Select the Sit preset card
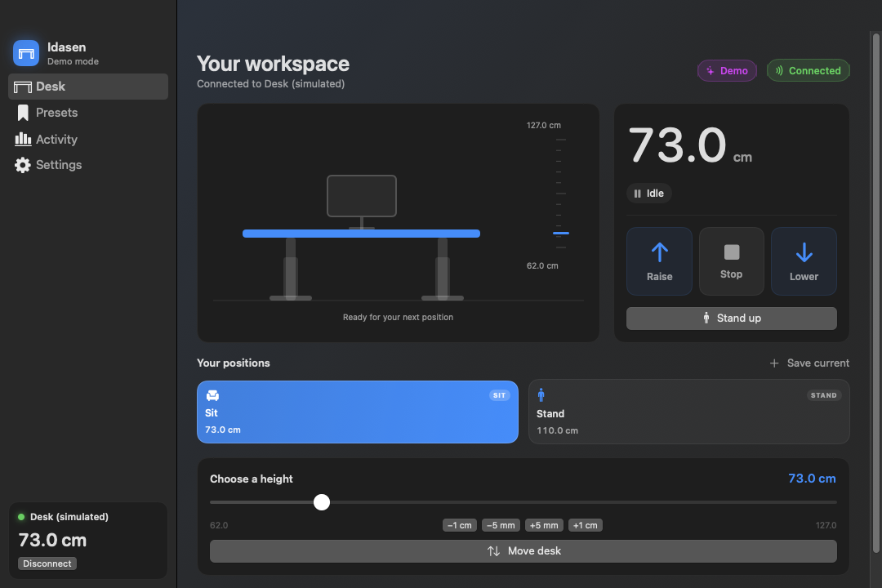882x588 pixels. [x=357, y=412]
